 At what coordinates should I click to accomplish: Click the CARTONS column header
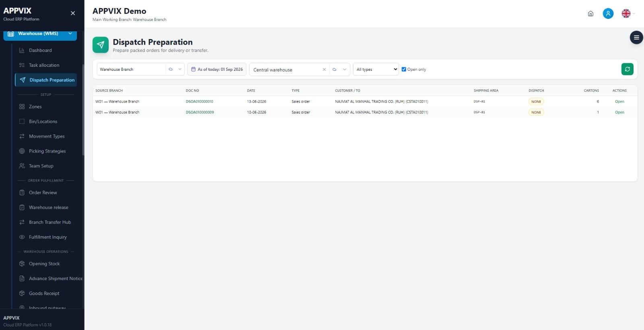[x=591, y=91]
